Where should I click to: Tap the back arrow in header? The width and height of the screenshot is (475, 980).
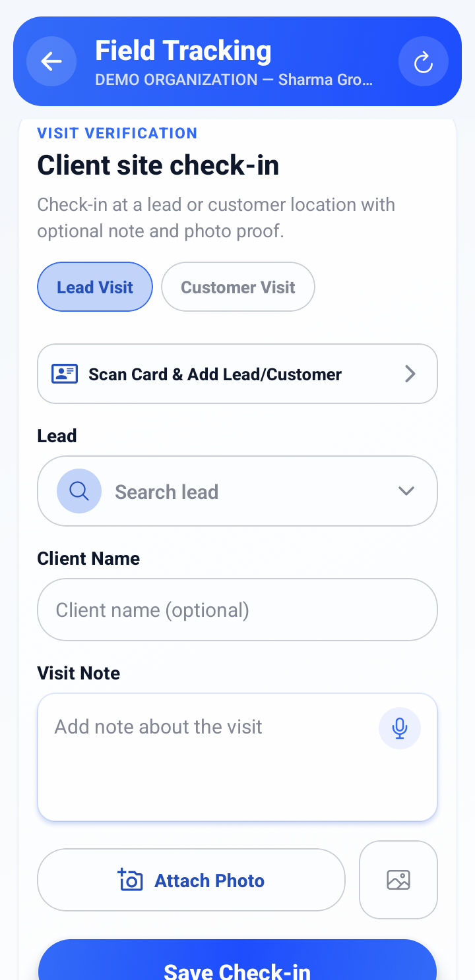pyautogui.click(x=51, y=61)
